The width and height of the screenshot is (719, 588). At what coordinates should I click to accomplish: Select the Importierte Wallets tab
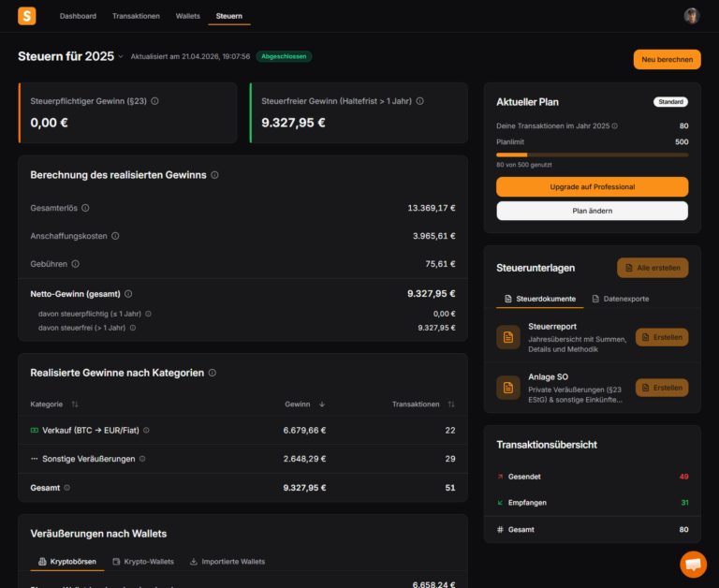point(227,562)
